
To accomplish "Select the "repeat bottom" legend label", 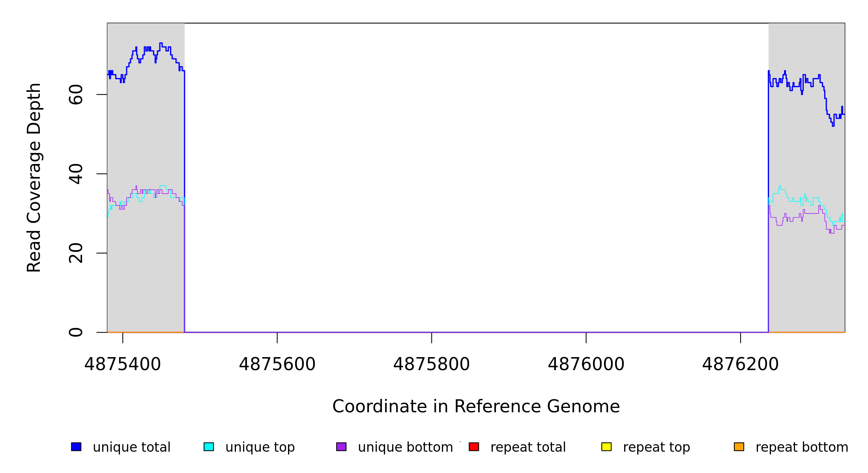I will pyautogui.click(x=802, y=447).
